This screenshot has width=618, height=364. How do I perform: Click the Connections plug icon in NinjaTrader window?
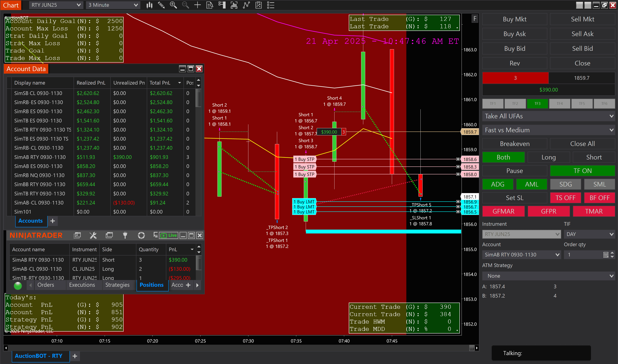125,235
